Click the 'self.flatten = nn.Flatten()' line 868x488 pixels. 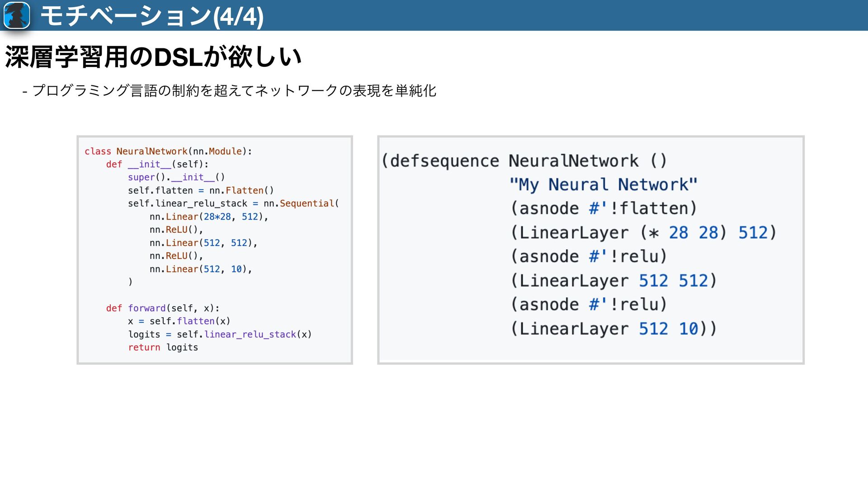(x=201, y=191)
